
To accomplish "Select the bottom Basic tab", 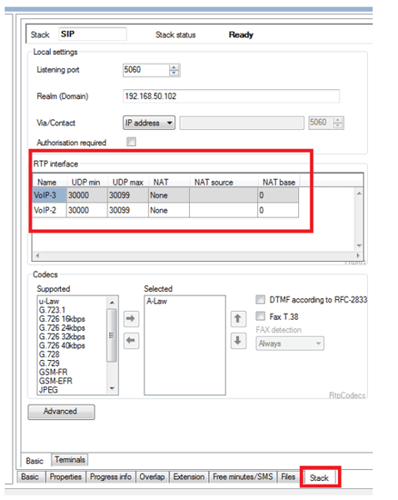I will [30, 477].
